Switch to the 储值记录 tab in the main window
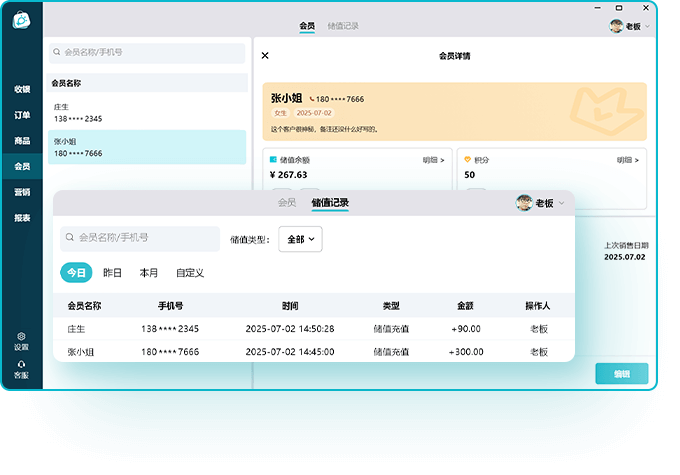Screen dimensions: 680x475 click(343, 26)
